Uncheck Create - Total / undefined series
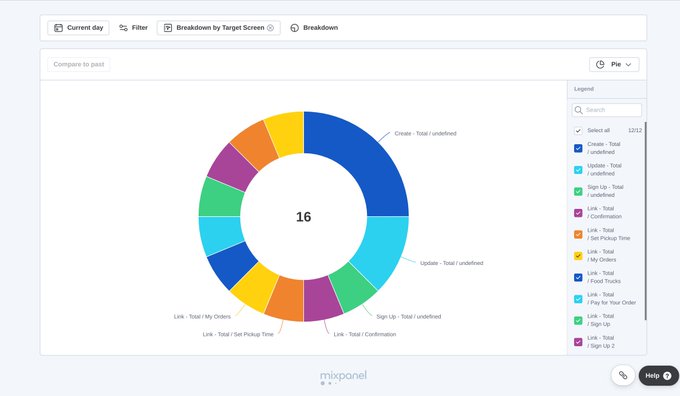The width and height of the screenshot is (680, 396). [x=578, y=148]
